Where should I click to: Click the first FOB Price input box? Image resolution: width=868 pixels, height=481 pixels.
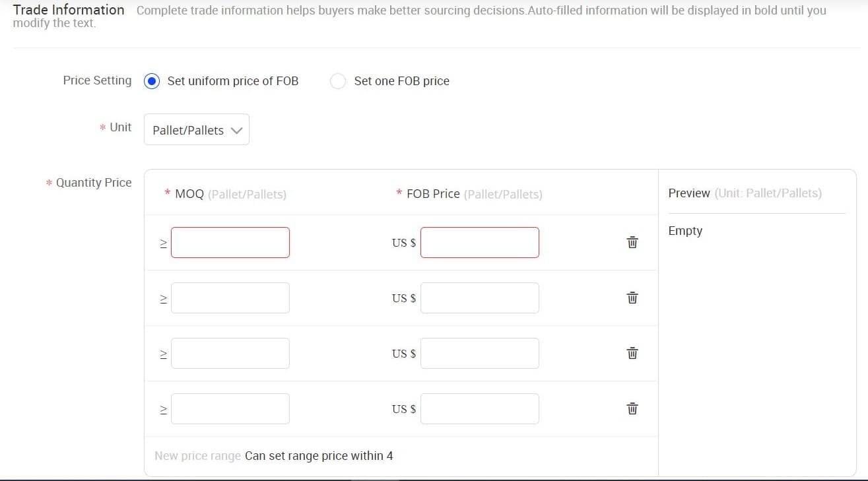pyautogui.click(x=479, y=242)
